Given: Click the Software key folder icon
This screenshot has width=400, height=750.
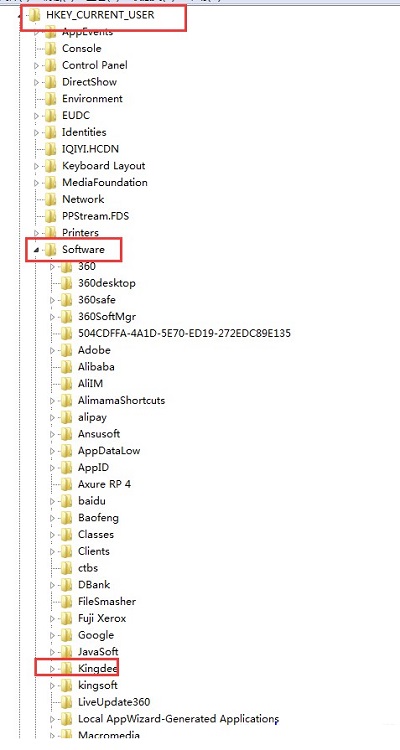Looking at the screenshot, I should click(x=51, y=250).
